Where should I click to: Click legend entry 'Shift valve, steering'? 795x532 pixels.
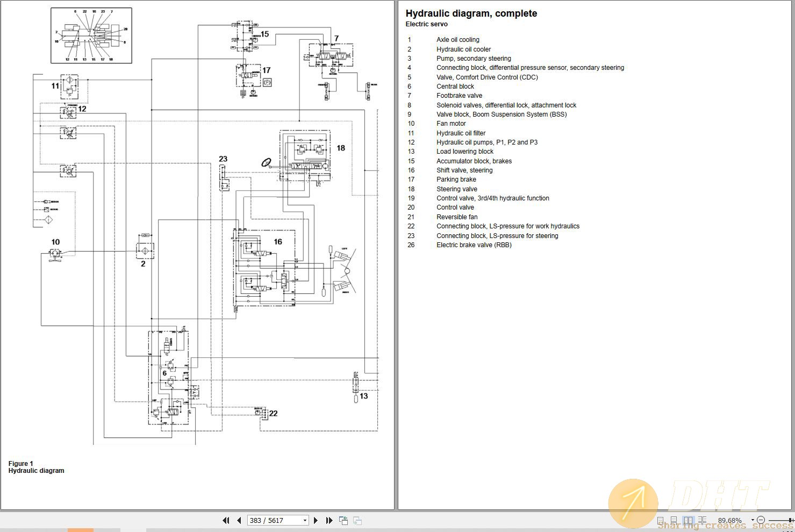[464, 170]
